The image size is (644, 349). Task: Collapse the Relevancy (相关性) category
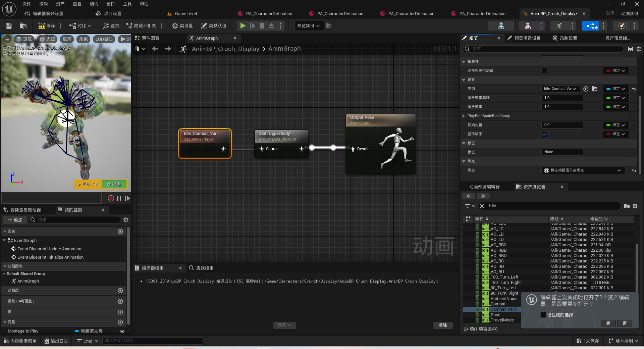point(464,62)
